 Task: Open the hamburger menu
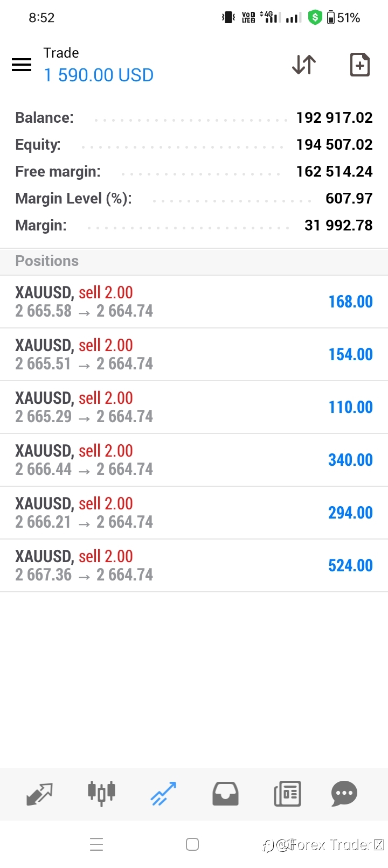point(22,65)
